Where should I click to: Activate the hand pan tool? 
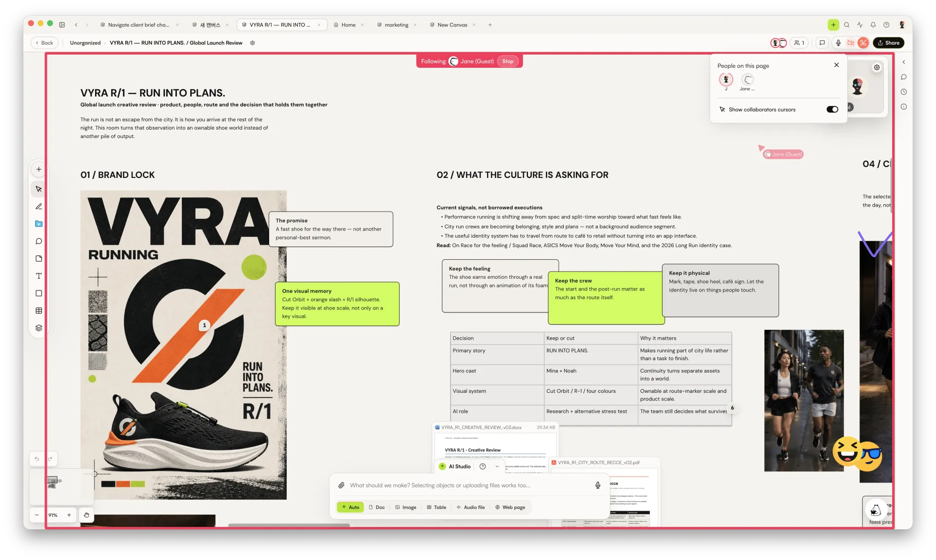pyautogui.click(x=86, y=515)
